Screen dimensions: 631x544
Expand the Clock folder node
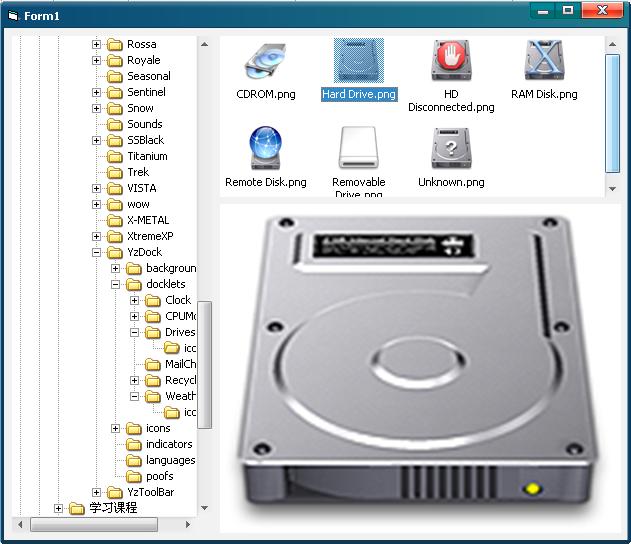tap(135, 301)
